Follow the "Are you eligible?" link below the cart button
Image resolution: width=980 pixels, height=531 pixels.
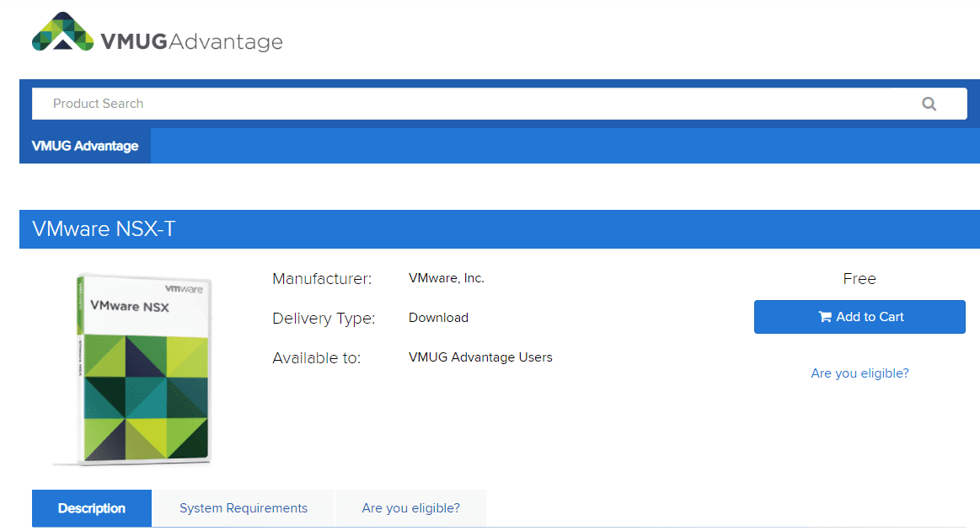coord(860,373)
